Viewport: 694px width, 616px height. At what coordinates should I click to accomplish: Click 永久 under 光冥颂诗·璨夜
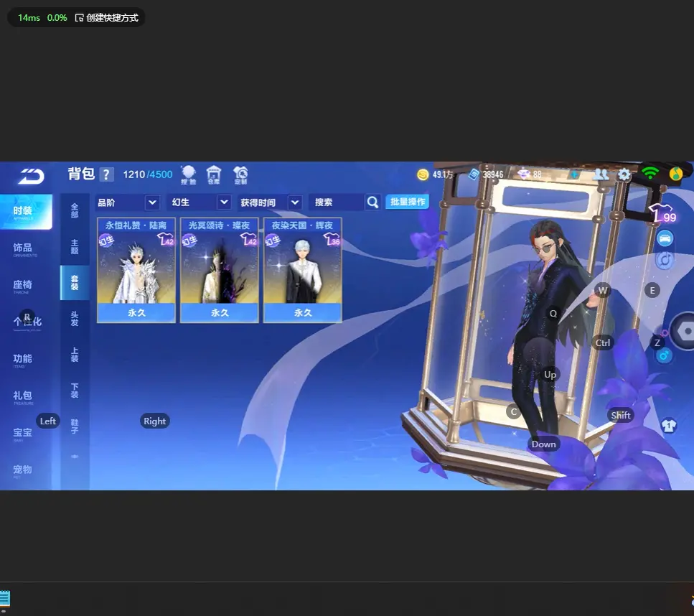click(x=220, y=312)
